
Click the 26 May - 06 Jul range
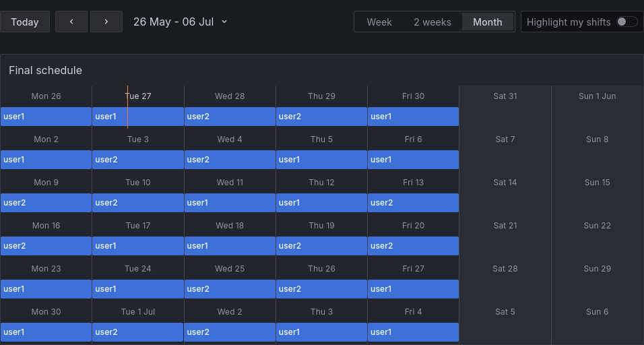tap(173, 22)
